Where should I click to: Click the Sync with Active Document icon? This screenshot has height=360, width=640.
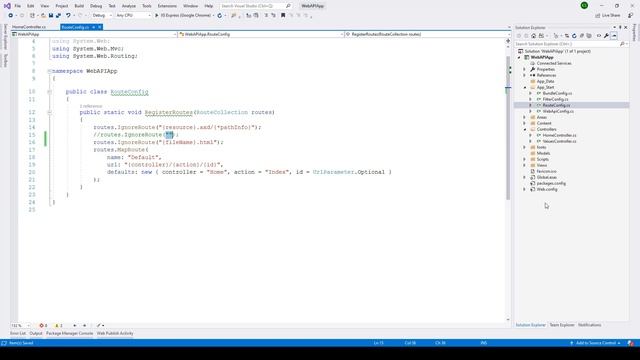coord(567,36)
